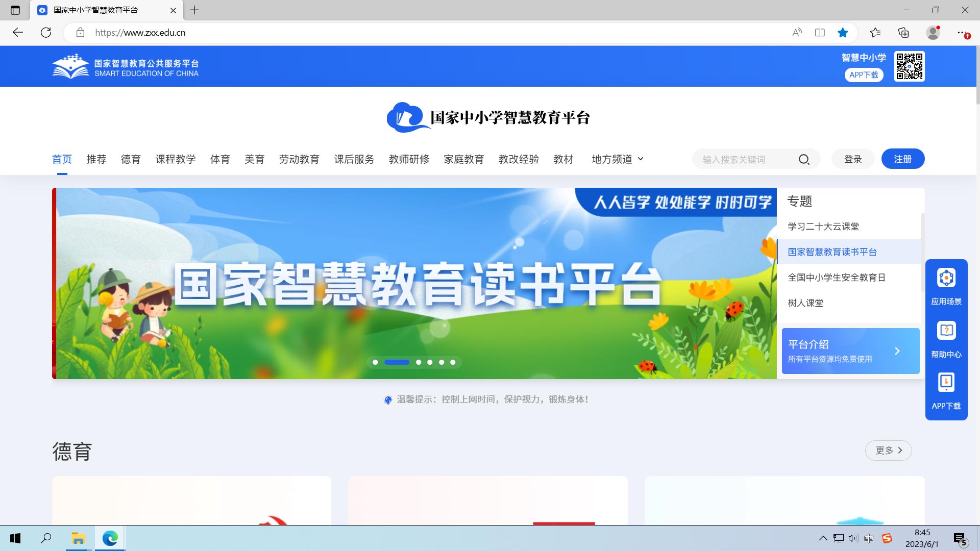This screenshot has width=980, height=551.
Task: Expand the 地方频道 dropdown menu
Action: (x=617, y=159)
